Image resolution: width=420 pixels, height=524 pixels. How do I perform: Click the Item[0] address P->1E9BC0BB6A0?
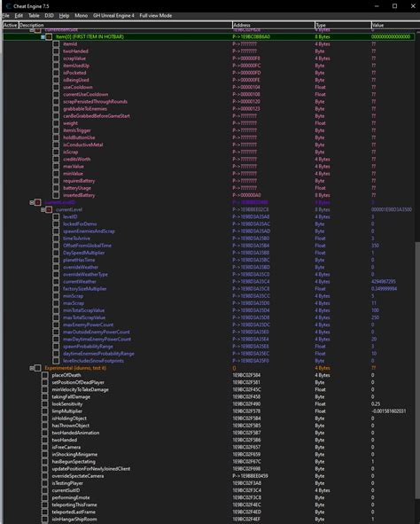click(x=252, y=36)
